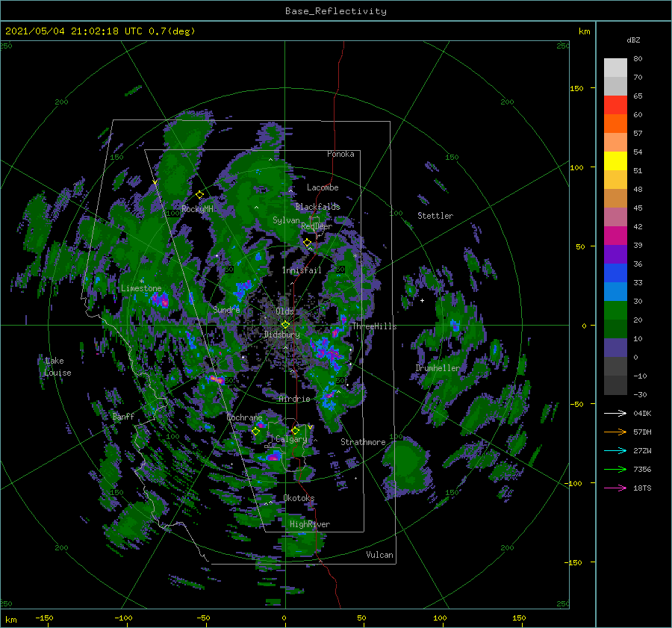Click the Calgary city label
This screenshot has width=672, height=628.
pos(291,439)
